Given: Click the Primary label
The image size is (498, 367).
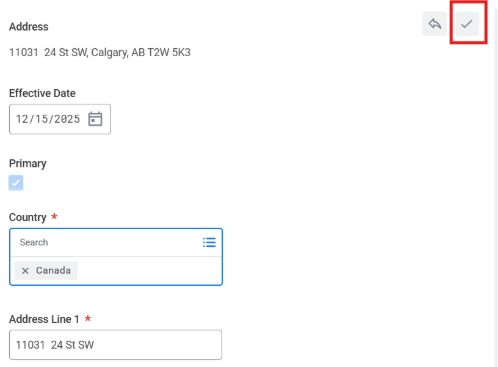Looking at the screenshot, I should (28, 163).
